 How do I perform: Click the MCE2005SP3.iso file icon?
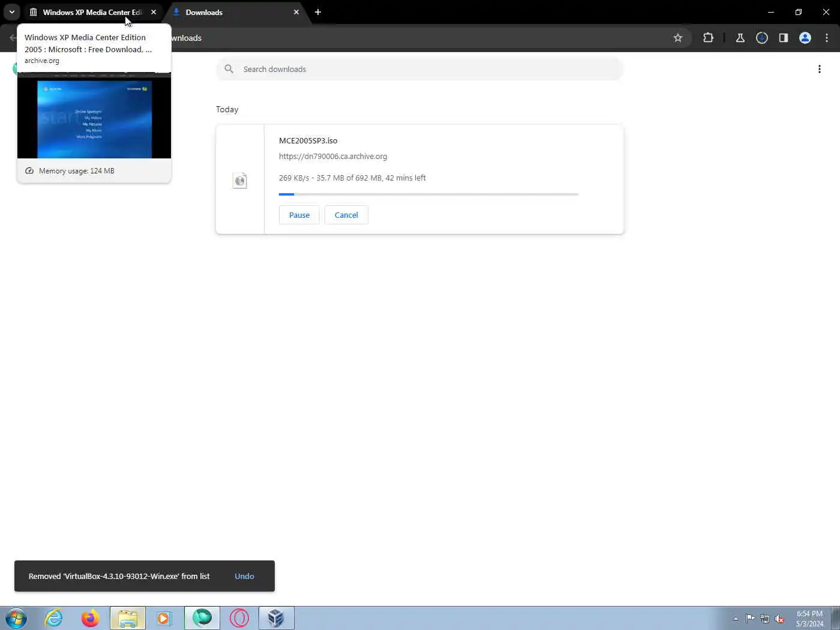[240, 180]
